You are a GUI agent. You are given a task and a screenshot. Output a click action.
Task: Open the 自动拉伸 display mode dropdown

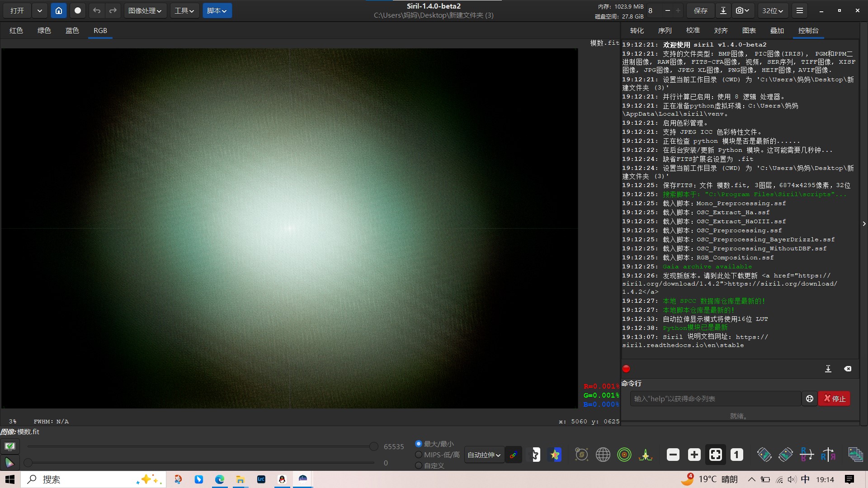tap(484, 455)
